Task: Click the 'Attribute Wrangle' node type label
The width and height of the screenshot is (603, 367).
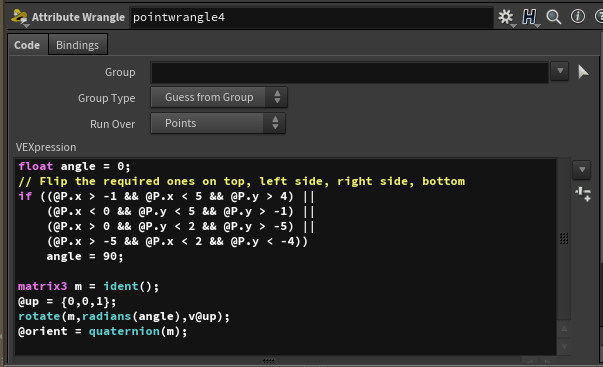Action: 78,17
